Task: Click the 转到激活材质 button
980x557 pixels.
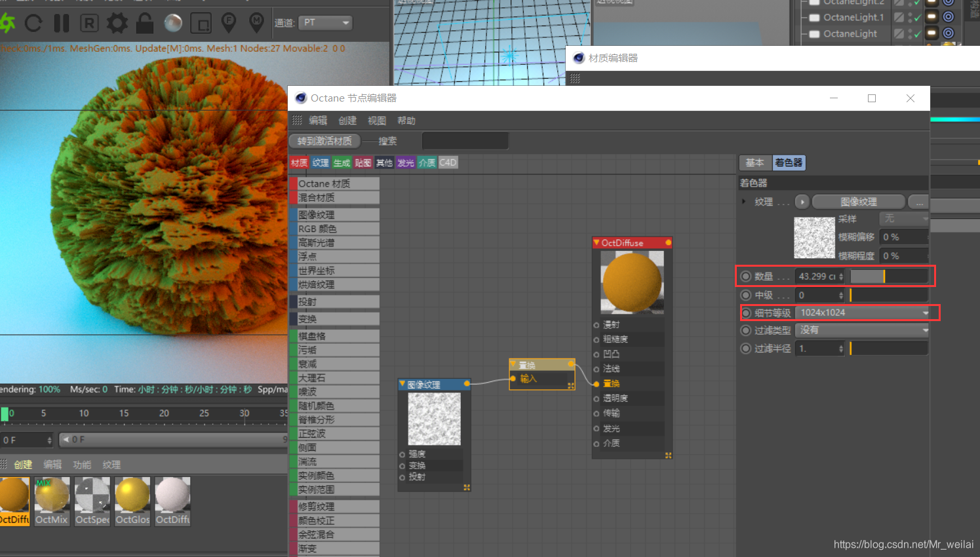Action: [324, 141]
